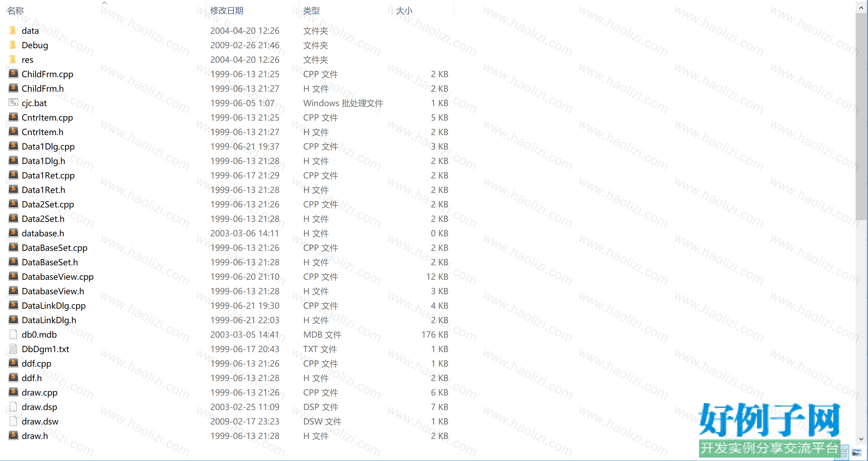868x461 pixels.
Task: Click the CntrItem.cpp file icon
Action: click(13, 117)
